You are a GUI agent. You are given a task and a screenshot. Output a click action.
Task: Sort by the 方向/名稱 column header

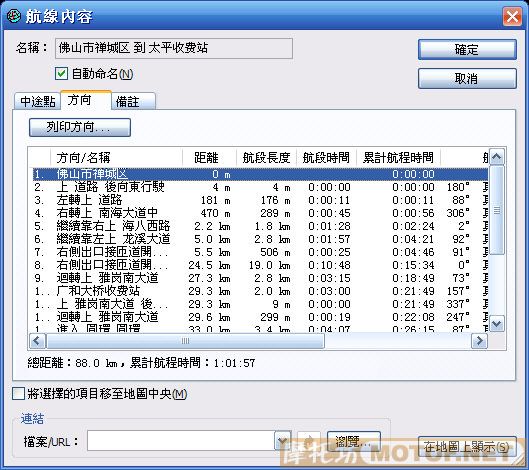click(116, 158)
